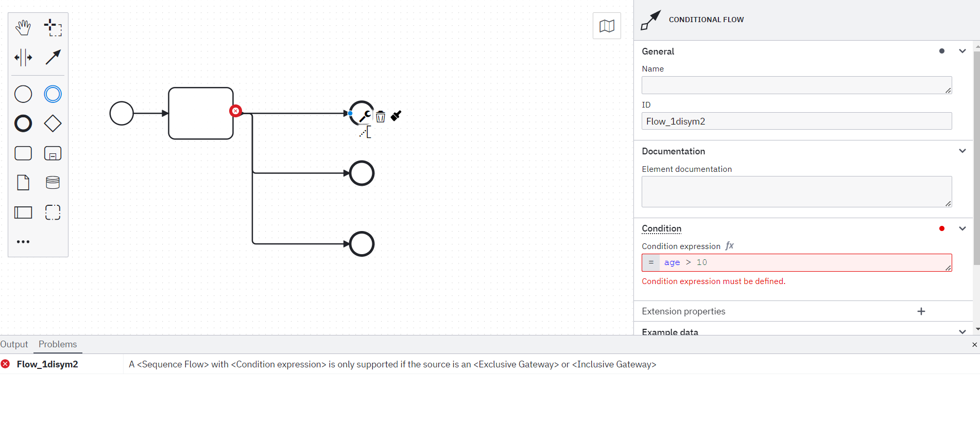Click the trash icon to delete element
The height and width of the screenshot is (425, 980).
[381, 117]
